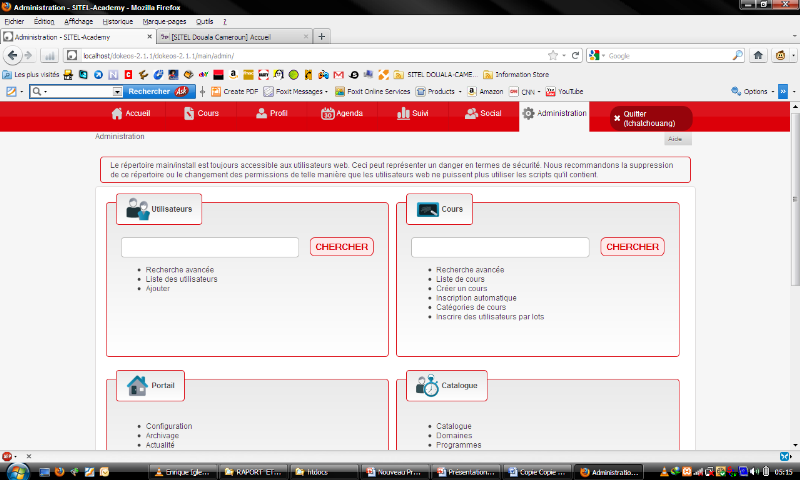Open Recherche avancée under Utilisateurs

(180, 270)
